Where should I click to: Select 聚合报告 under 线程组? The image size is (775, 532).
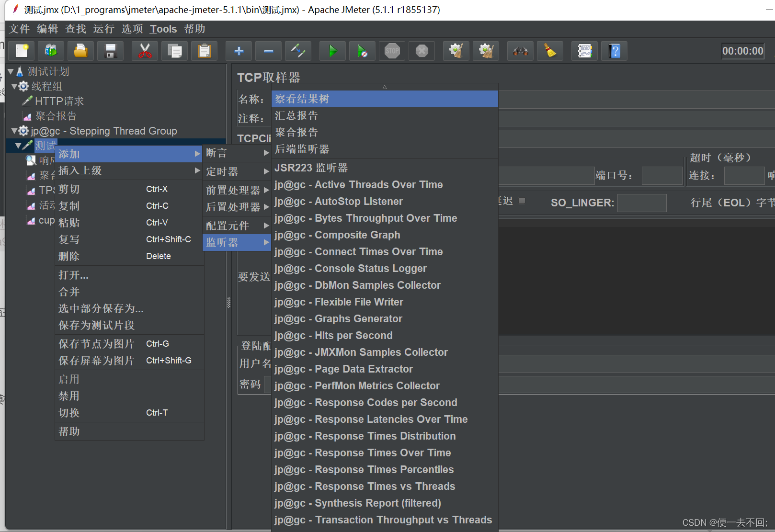[x=56, y=116]
